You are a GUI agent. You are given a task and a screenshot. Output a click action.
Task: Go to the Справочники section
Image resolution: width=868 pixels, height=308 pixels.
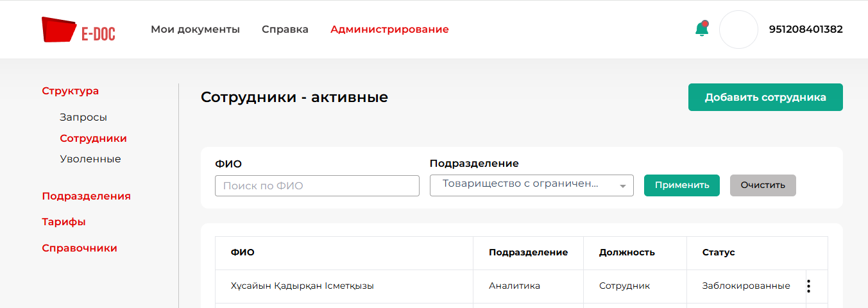pyautogui.click(x=80, y=248)
